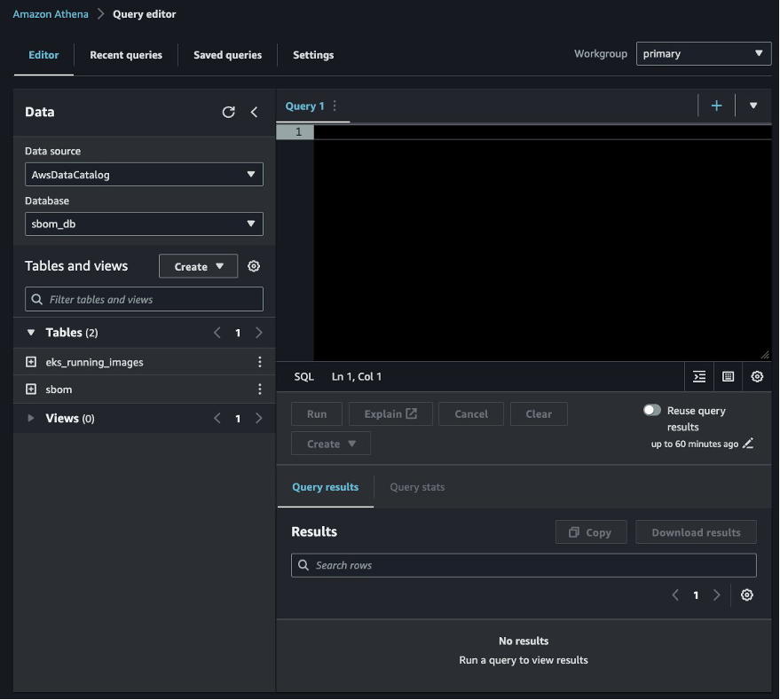Viewport: 780px width, 700px height.
Task: Open the Database dropdown
Action: point(144,224)
